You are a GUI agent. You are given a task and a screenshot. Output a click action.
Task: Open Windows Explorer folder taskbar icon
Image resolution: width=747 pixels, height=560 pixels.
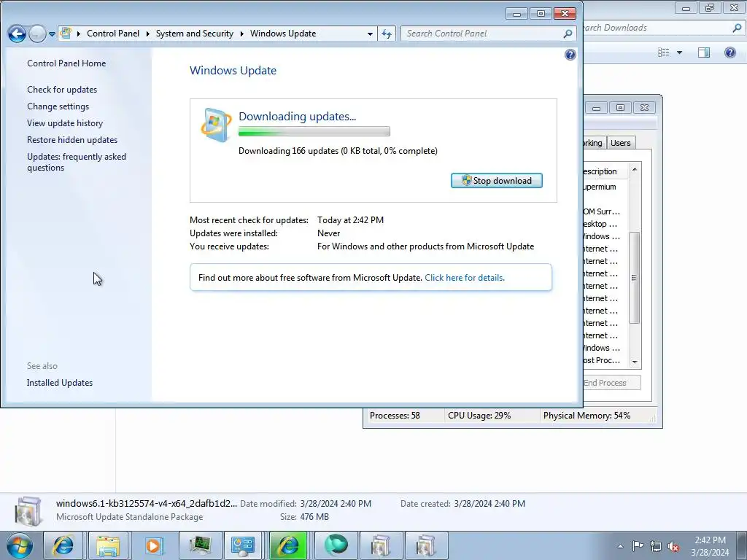point(108,545)
